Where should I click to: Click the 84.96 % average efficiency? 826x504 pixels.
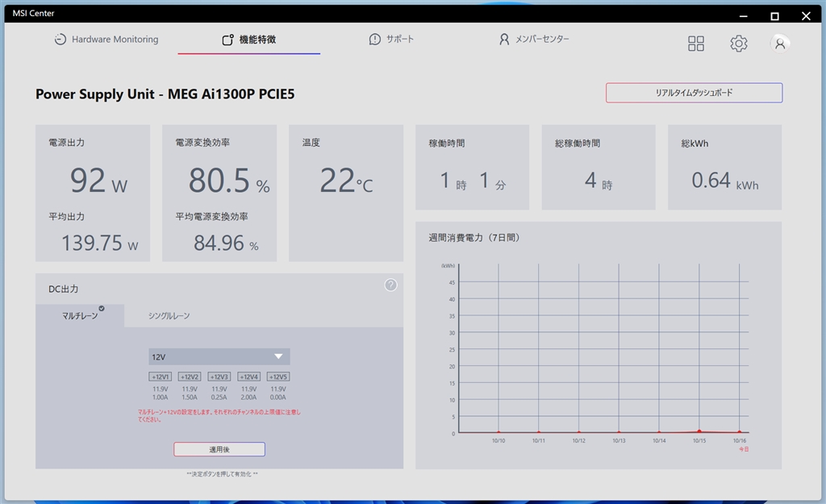pyautogui.click(x=226, y=244)
